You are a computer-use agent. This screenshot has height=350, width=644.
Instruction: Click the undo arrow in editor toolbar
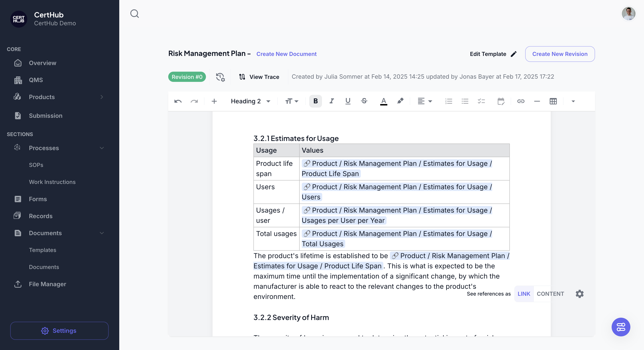point(178,101)
